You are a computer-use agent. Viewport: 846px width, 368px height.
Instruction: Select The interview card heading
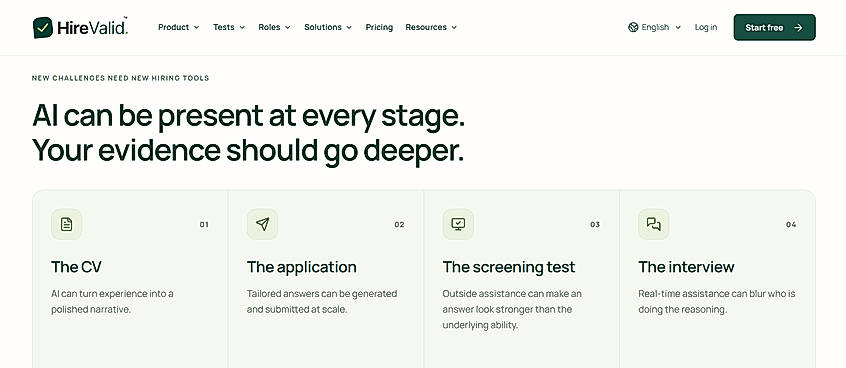[x=686, y=267]
